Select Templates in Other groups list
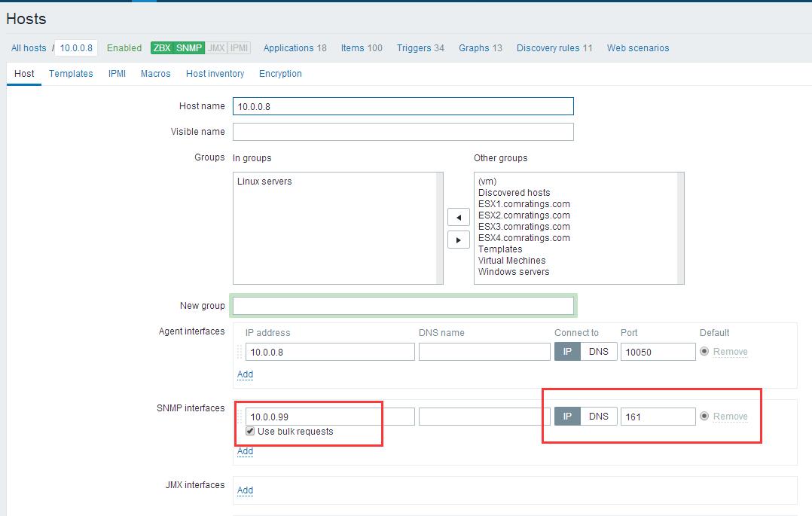Viewport: 812px width, 516px height. [500, 249]
